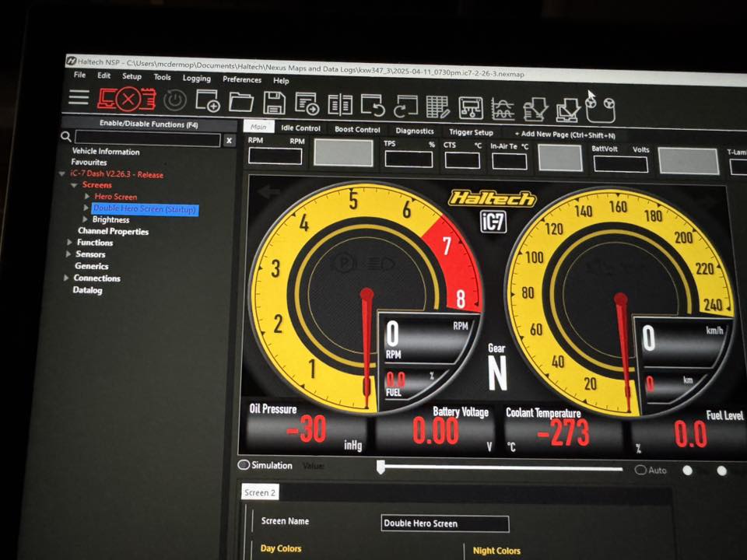This screenshot has width=747, height=560.
Task: Expand the Functions tree node
Action: [x=69, y=243]
